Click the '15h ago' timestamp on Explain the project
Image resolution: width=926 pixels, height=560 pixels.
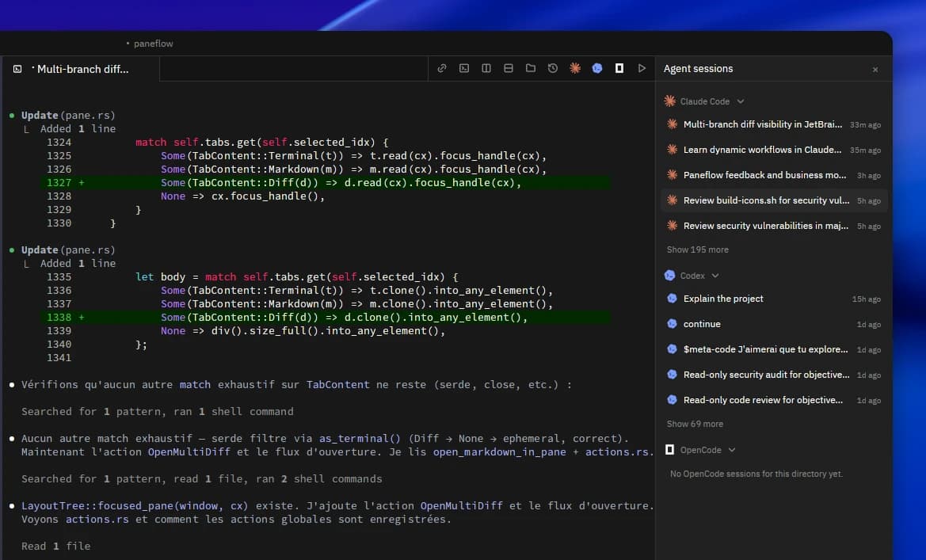pyautogui.click(x=867, y=299)
